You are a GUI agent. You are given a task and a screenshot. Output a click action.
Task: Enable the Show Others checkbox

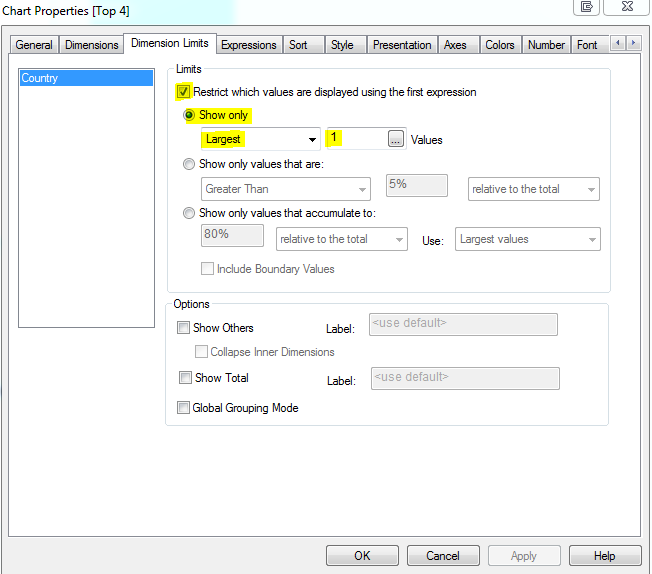coord(183,328)
